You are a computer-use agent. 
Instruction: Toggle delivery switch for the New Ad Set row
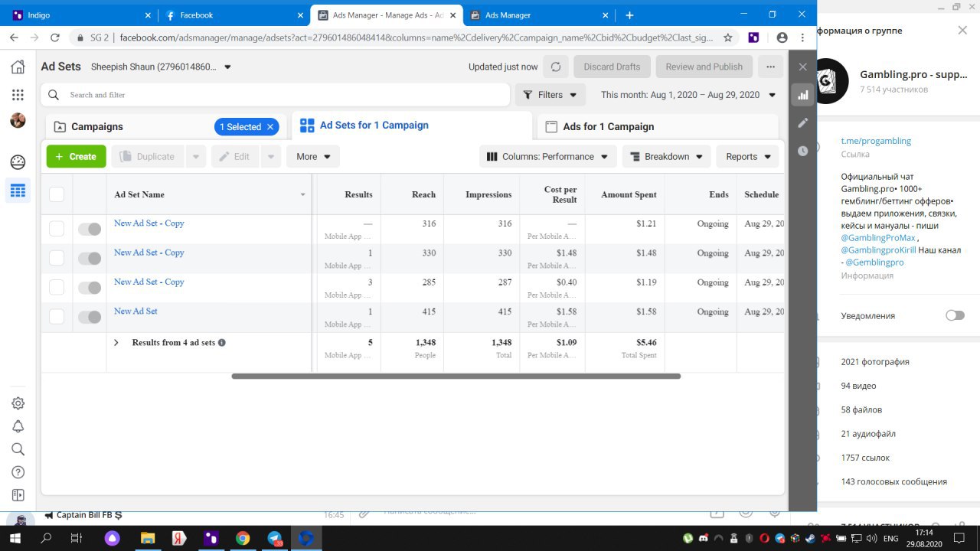[90, 317]
